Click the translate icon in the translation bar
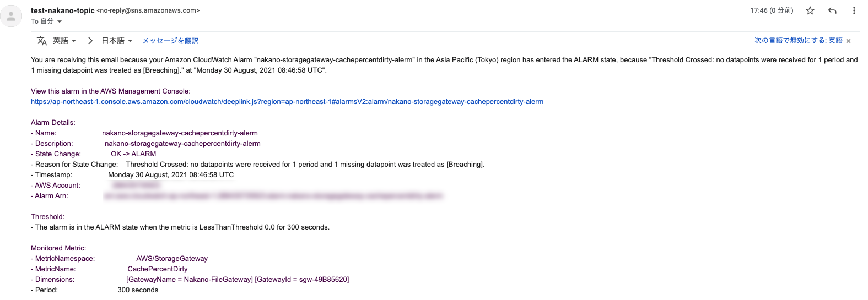 (42, 41)
